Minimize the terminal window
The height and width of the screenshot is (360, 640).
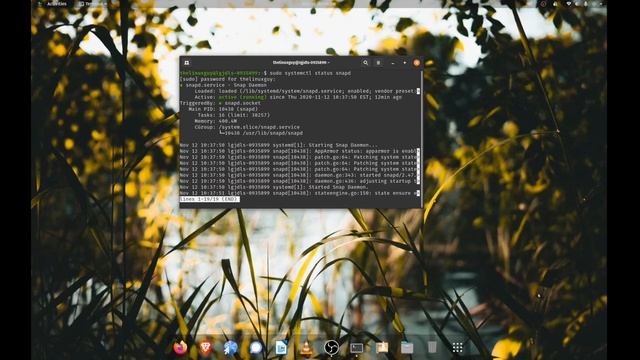[x=393, y=63]
